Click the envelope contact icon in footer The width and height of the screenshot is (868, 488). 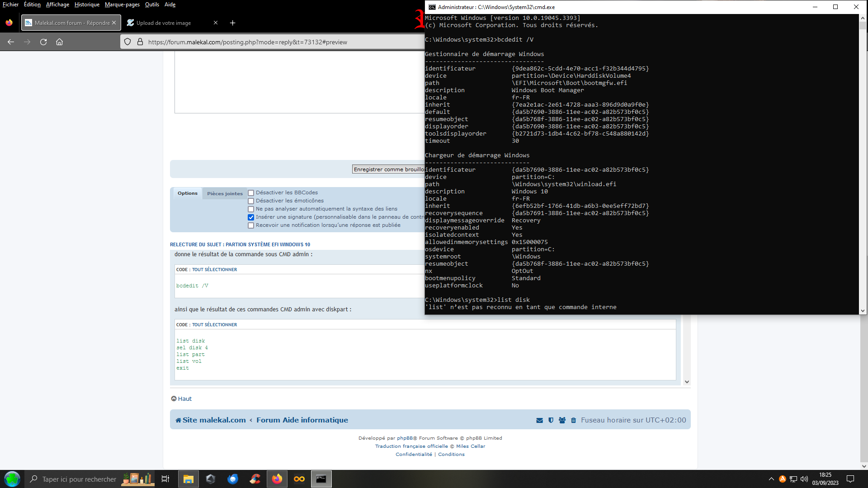(539, 420)
